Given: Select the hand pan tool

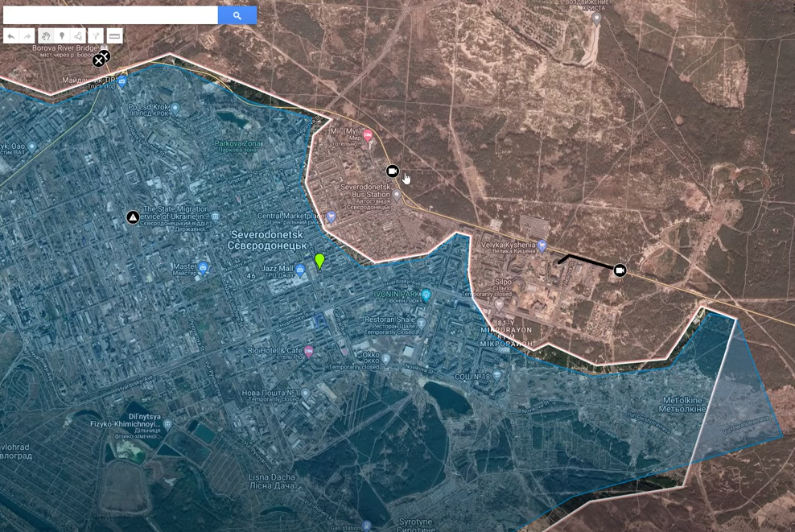Looking at the screenshot, I should (x=46, y=36).
